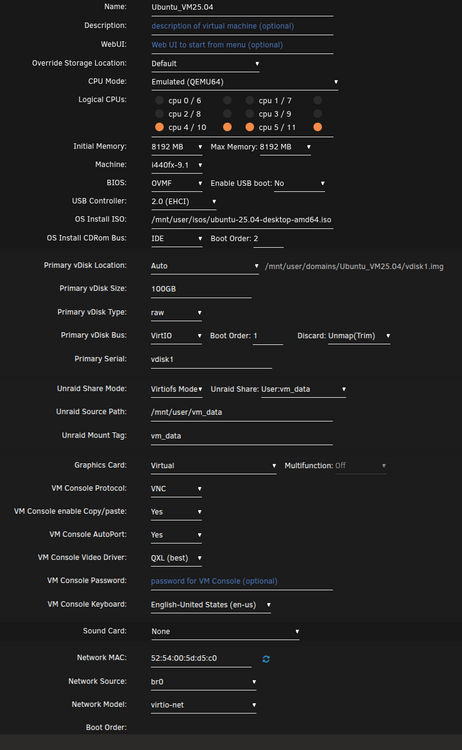Image resolution: width=462 pixels, height=750 pixels.
Task: Disable logical cpu 10 circle
Action: pos(227,127)
